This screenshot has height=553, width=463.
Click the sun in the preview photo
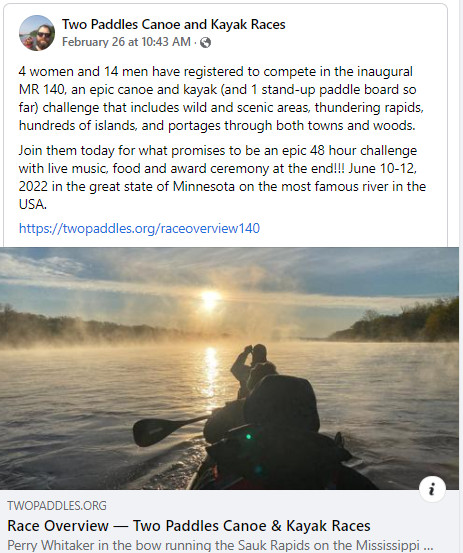(x=211, y=298)
